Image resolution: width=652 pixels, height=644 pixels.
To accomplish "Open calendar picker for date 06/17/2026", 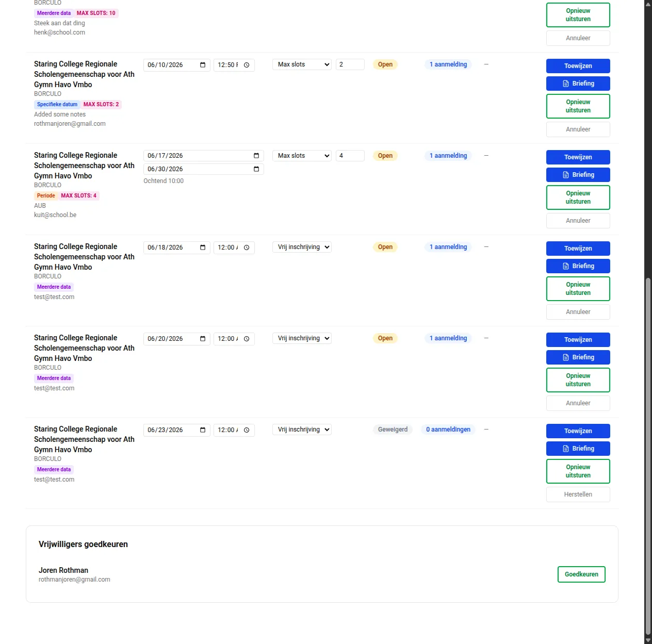I will [x=256, y=156].
